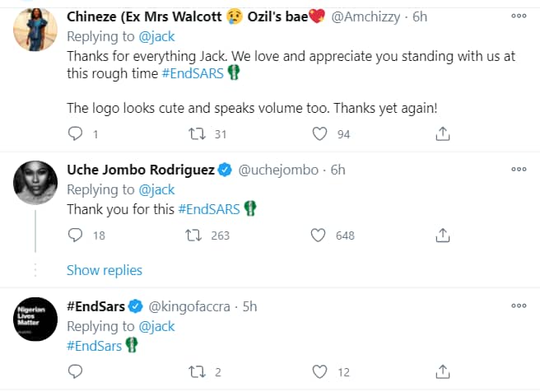Reply to Chineze's tweet

click(x=75, y=133)
